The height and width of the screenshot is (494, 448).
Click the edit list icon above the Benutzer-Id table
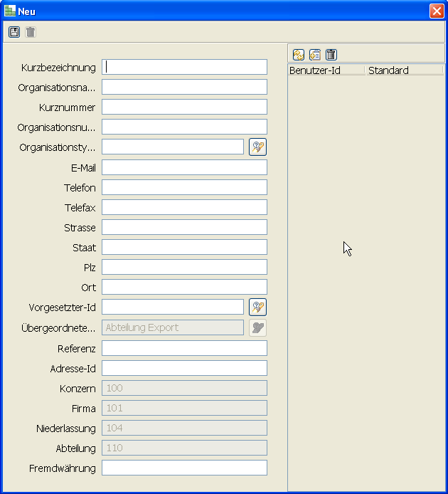pyautogui.click(x=315, y=55)
